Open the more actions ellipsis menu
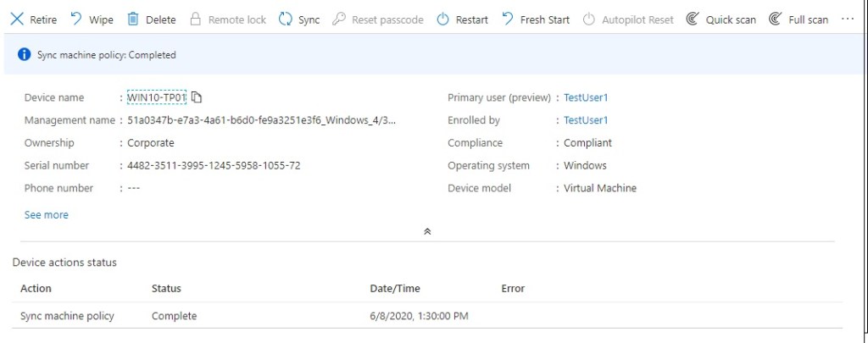Screen dimensions: 868x343 click(x=848, y=19)
